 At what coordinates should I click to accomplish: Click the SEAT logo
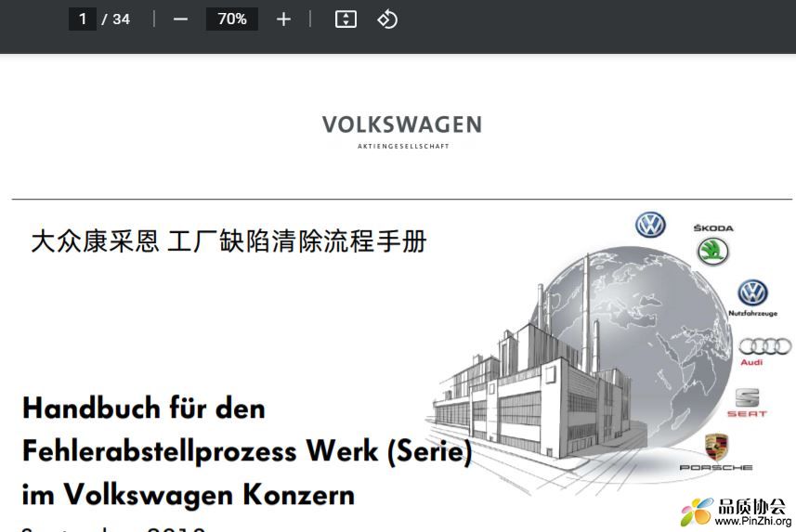coord(748,403)
